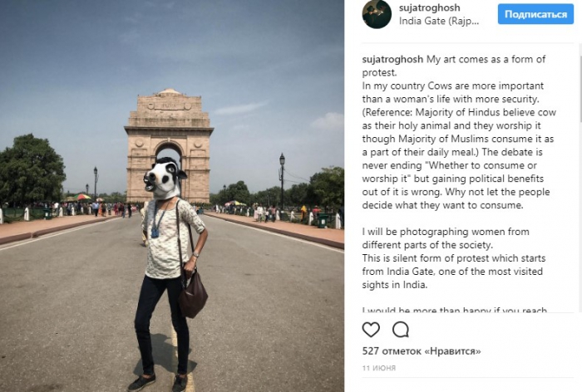The height and width of the screenshot is (392, 582).
Task: Click the large tree on the left of the photo
Action: pyautogui.click(x=32, y=170)
